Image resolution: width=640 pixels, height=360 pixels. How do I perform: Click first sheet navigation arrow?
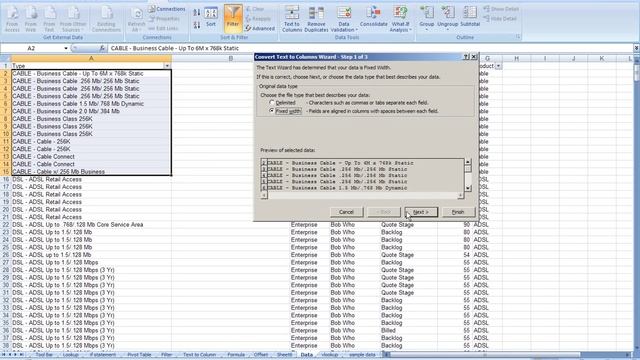[x=4, y=355]
